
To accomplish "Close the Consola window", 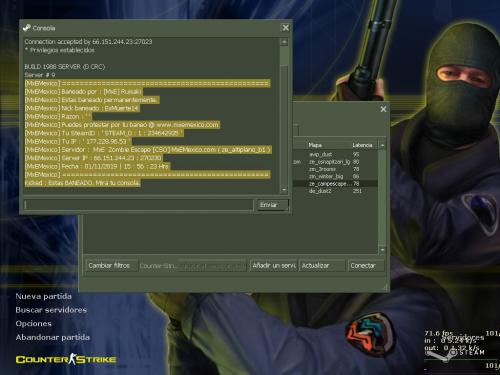I will [286, 28].
